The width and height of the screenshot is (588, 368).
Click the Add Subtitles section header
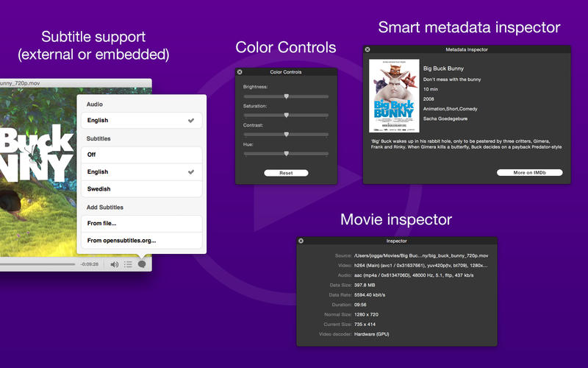click(x=104, y=207)
